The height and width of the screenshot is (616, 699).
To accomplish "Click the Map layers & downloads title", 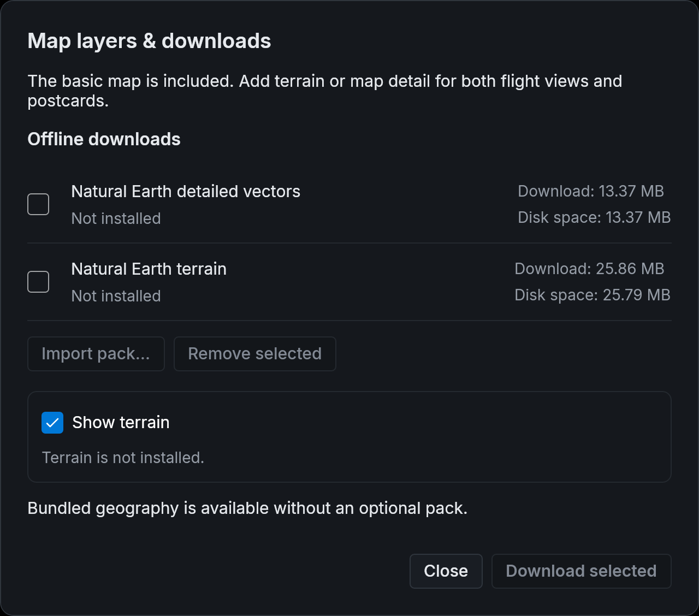I will [149, 41].
